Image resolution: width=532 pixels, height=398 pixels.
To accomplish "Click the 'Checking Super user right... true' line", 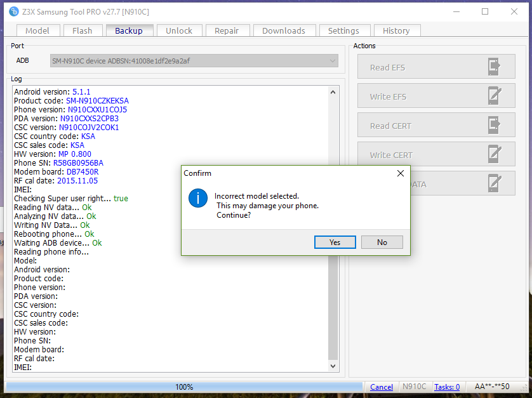I will pos(71,199).
